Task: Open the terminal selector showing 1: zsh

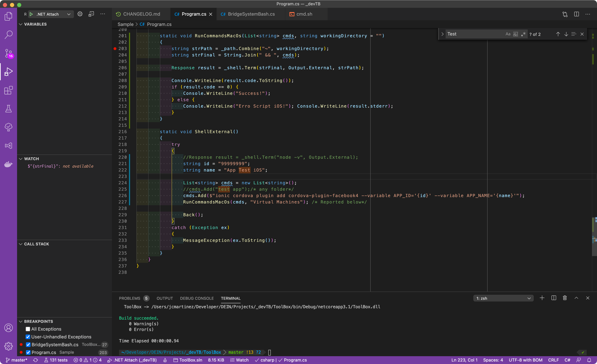Action: [504, 298]
